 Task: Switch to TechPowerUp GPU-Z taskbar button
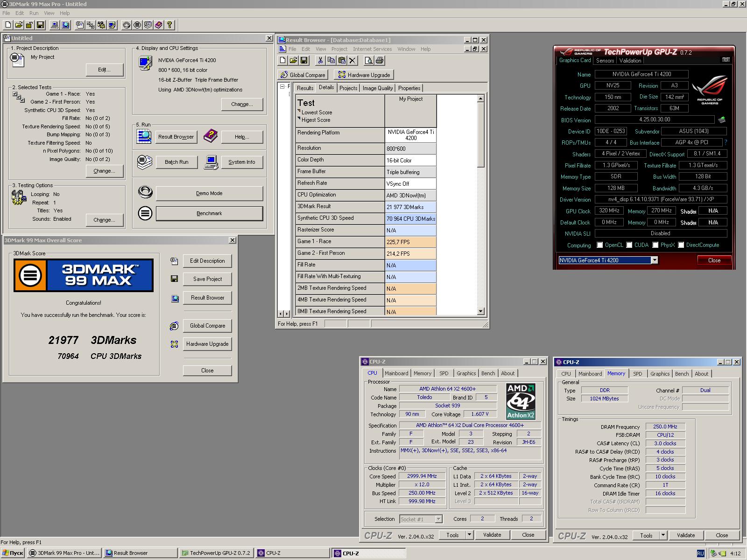tap(216, 553)
